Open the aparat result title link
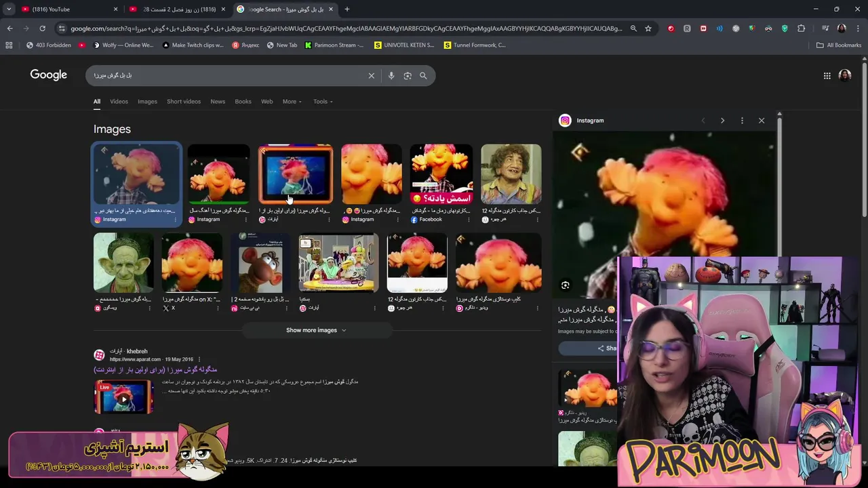 [155, 369]
